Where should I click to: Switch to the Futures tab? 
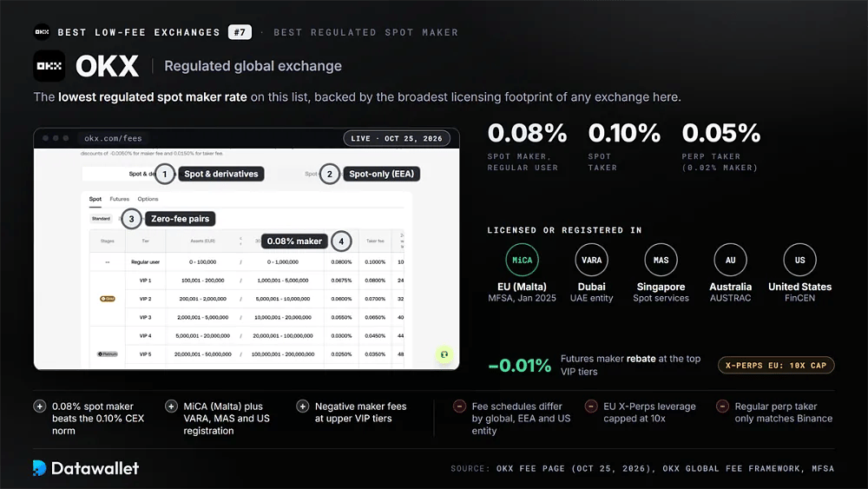[x=119, y=199]
